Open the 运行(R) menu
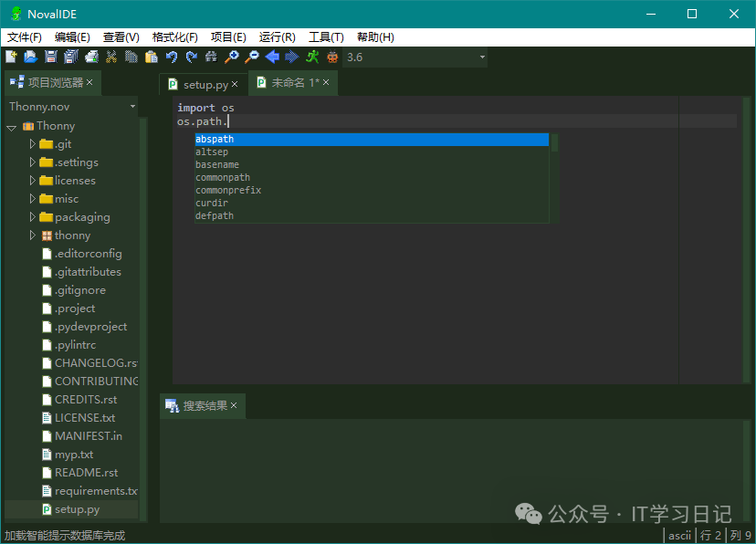The width and height of the screenshot is (756, 544). point(277,37)
